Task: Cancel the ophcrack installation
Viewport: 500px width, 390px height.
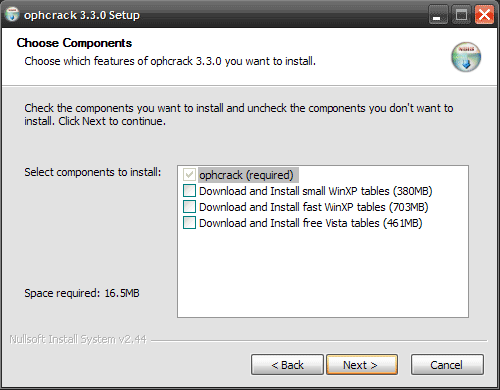Action: [x=447, y=365]
